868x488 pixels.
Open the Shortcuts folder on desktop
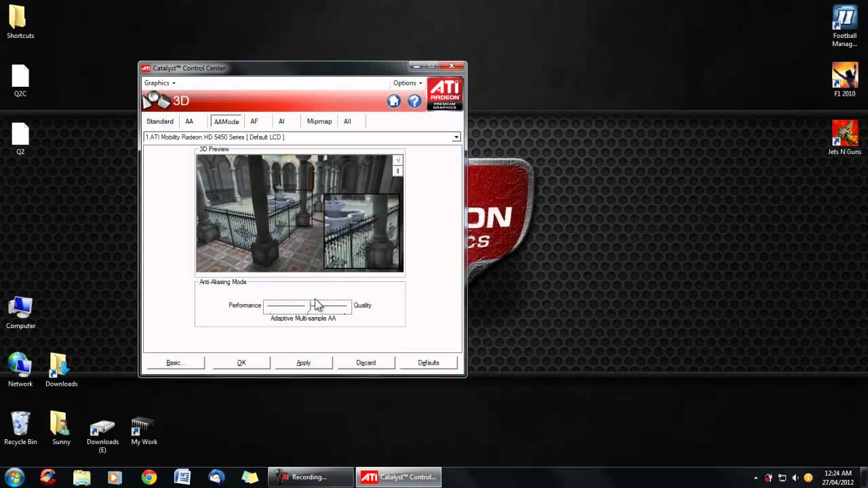[x=20, y=22]
